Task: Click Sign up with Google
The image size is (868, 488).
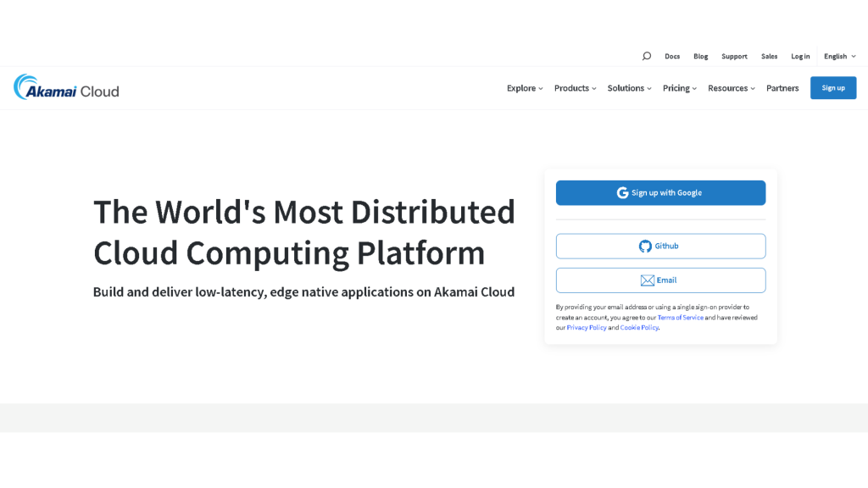Action: tap(660, 192)
